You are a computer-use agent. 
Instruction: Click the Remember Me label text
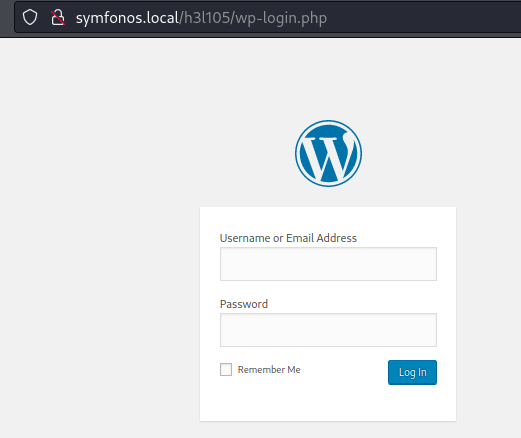269,370
